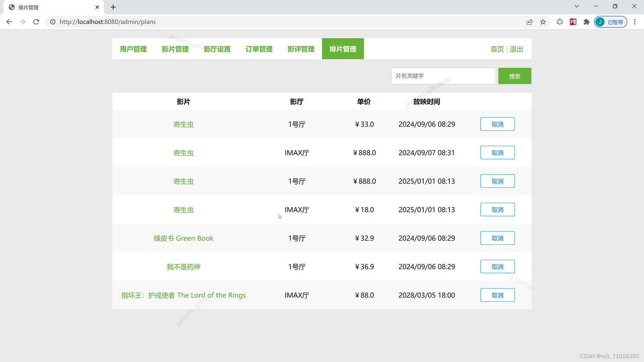Viewport: 644px width, 362px height.
Task: Click the 影厅 column header
Action: tap(297, 102)
